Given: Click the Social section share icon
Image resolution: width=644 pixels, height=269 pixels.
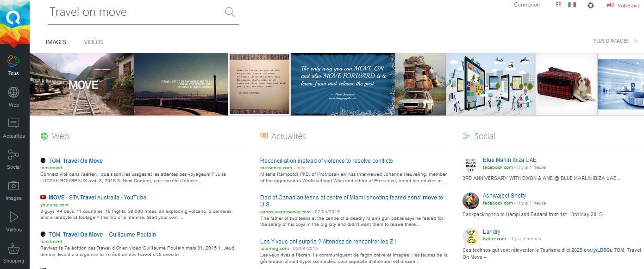Looking at the screenshot, I should coord(467,136).
